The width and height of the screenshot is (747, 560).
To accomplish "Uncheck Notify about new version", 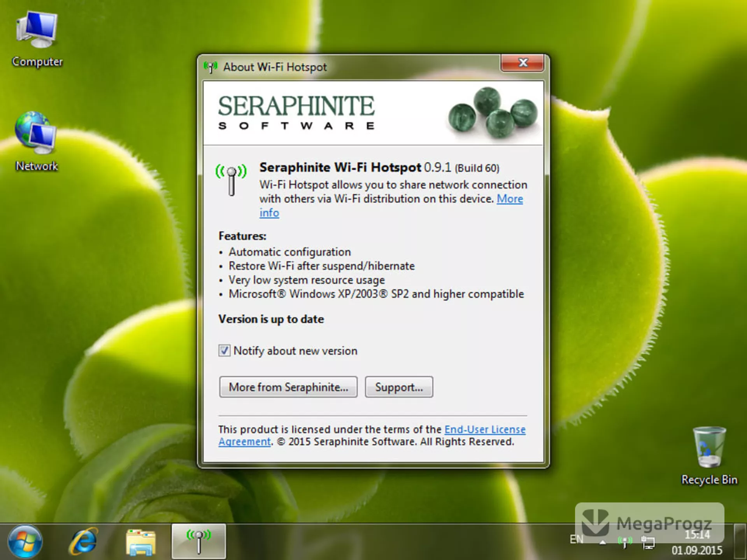I will [224, 351].
